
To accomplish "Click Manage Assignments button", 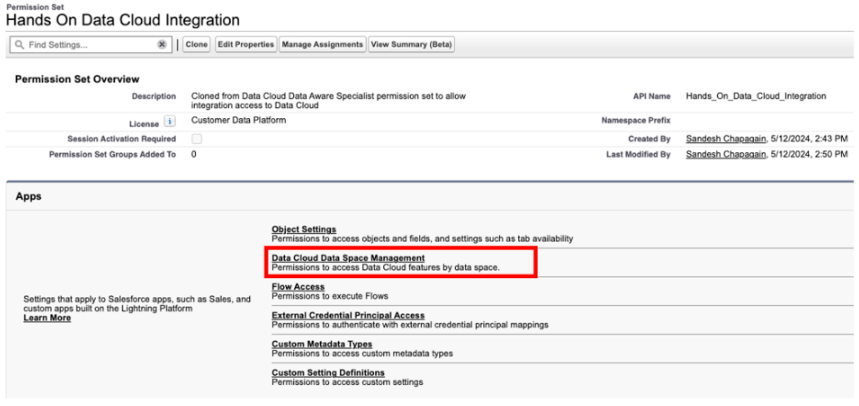I will pyautogui.click(x=321, y=45).
